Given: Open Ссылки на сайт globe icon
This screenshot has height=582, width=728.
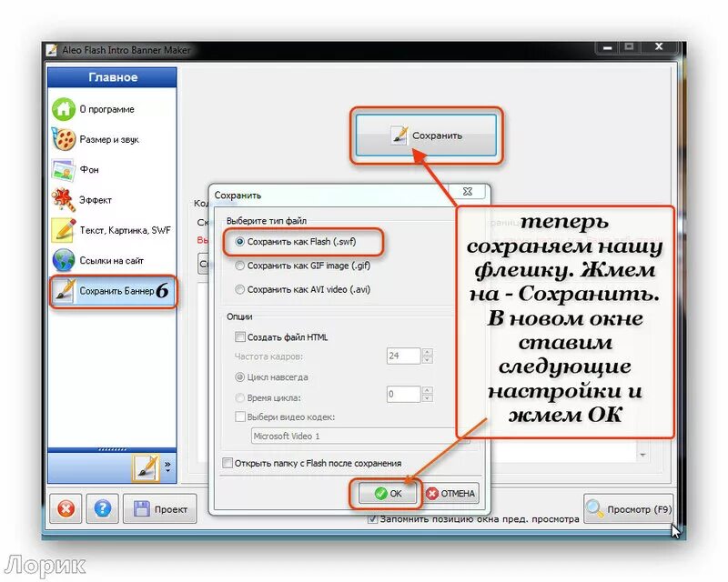Looking at the screenshot, I should pos(63,260).
